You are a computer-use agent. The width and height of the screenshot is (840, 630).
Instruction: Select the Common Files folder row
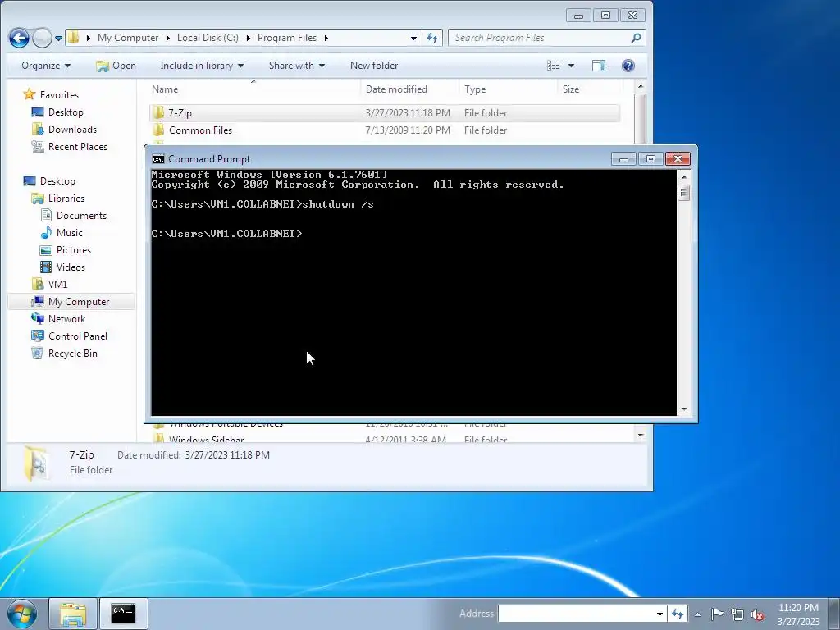click(385, 130)
